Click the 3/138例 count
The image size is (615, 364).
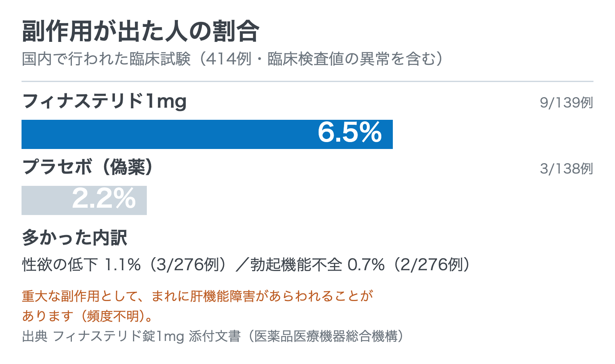(x=566, y=169)
